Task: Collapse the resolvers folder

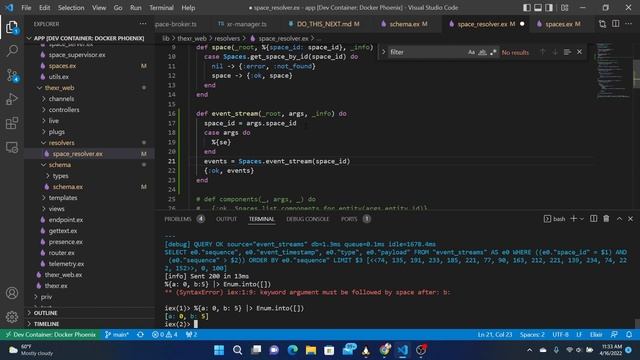Action: 62,143
